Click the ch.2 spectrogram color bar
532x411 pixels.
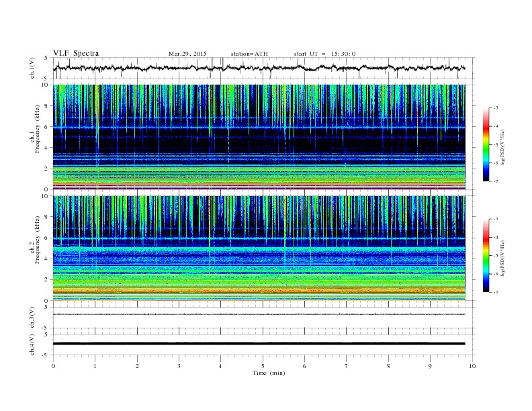pyautogui.click(x=486, y=255)
